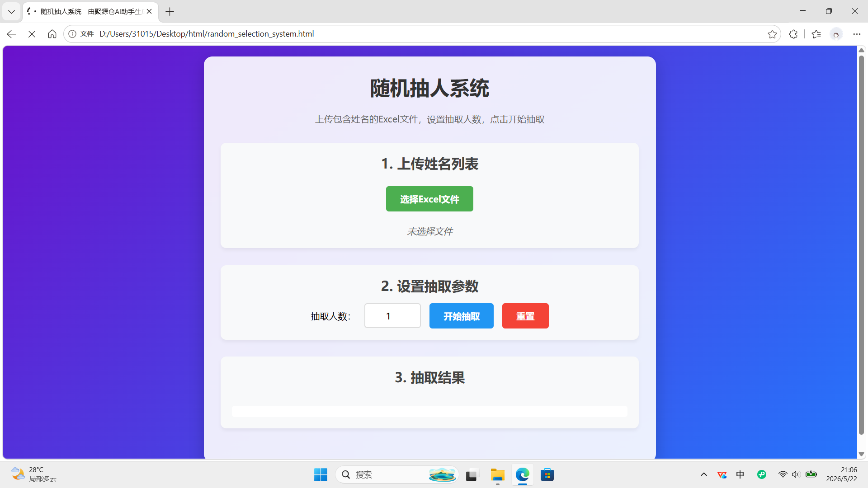The image size is (868, 488).
Task: Open the browser settings and more menu
Action: [x=857, y=34]
